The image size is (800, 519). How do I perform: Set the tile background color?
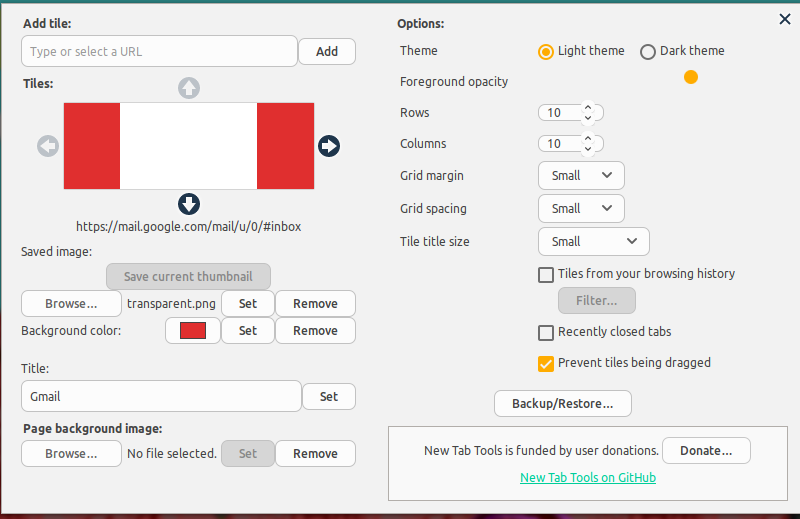[248, 331]
